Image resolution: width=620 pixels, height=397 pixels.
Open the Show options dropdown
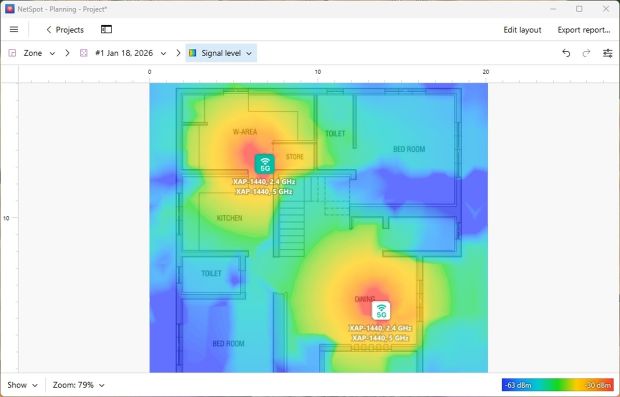(23, 385)
